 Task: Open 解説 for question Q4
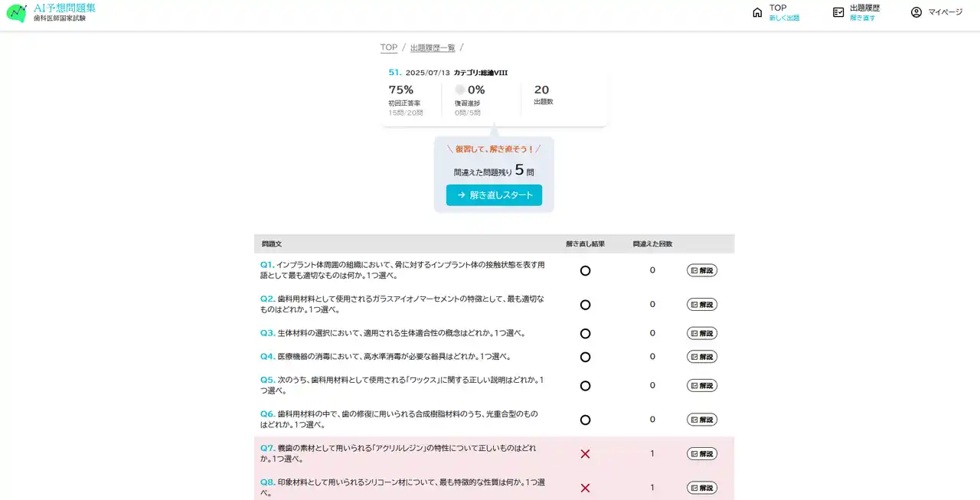(701, 357)
